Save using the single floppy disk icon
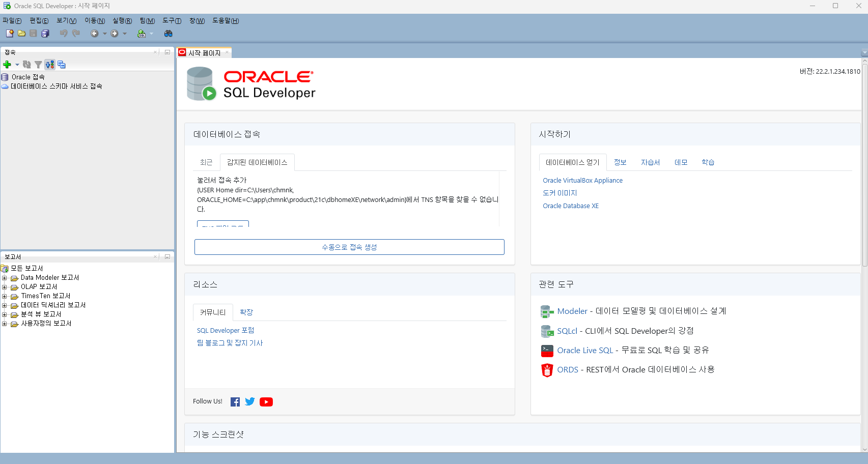The image size is (868, 464). point(33,34)
